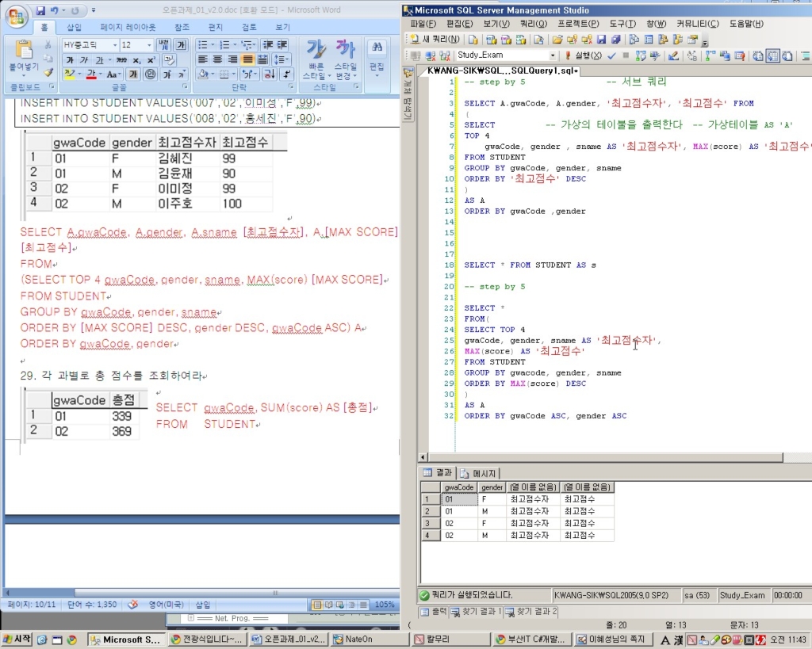Viewport: 812px width, 649px height.
Task: Toggle bold formatting in Word ribbon
Action: click(x=70, y=60)
